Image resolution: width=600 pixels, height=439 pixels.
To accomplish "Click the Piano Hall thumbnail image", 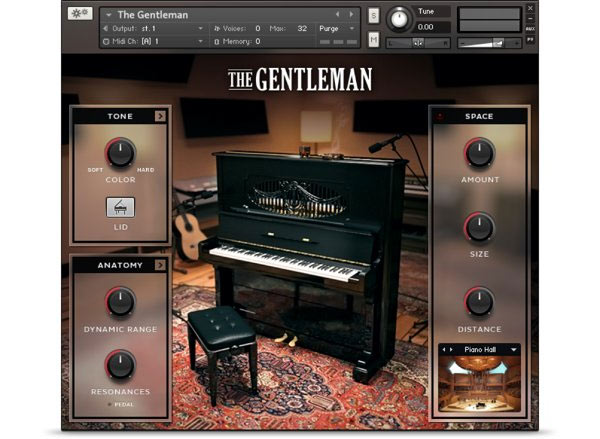I will 479,384.
